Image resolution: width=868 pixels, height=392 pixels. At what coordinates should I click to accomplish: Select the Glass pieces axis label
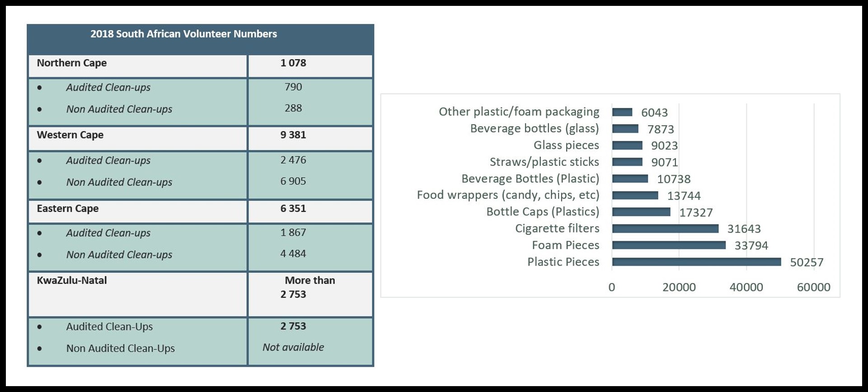tap(566, 145)
